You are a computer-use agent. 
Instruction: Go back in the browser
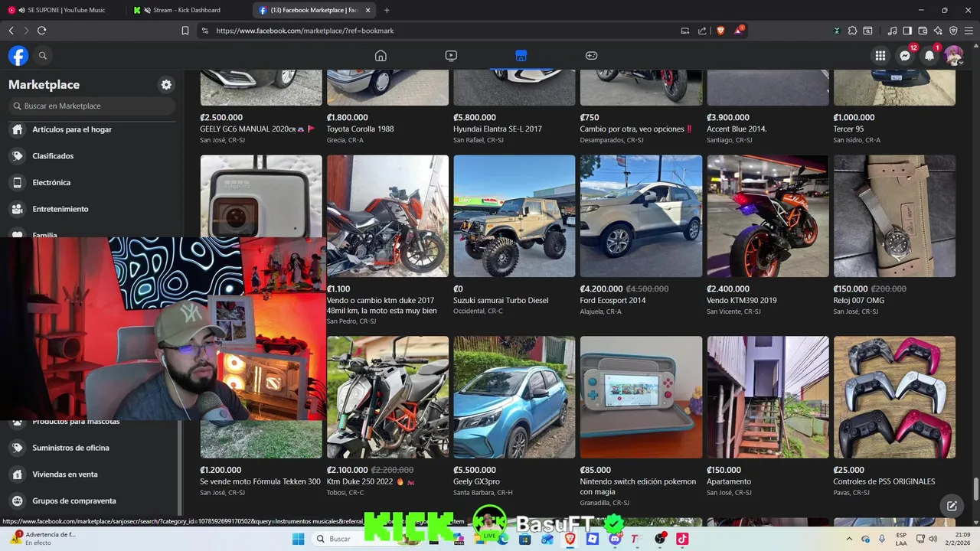click(x=11, y=31)
